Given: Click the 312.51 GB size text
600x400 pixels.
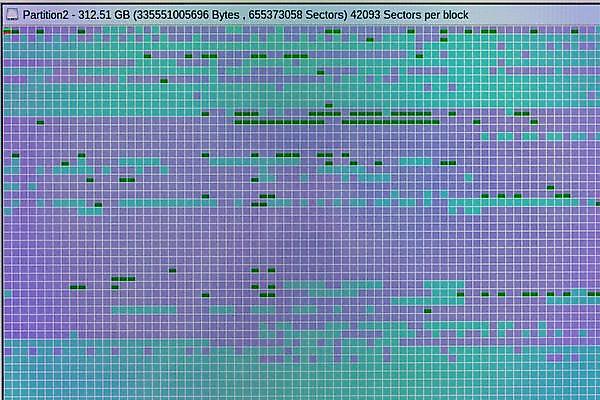Looking at the screenshot, I should point(105,12).
